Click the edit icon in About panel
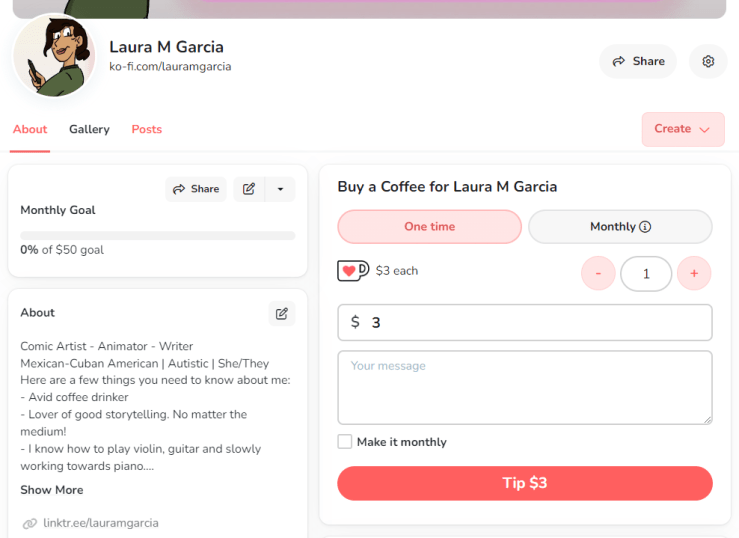This screenshot has height=538, width=739. coord(282,313)
